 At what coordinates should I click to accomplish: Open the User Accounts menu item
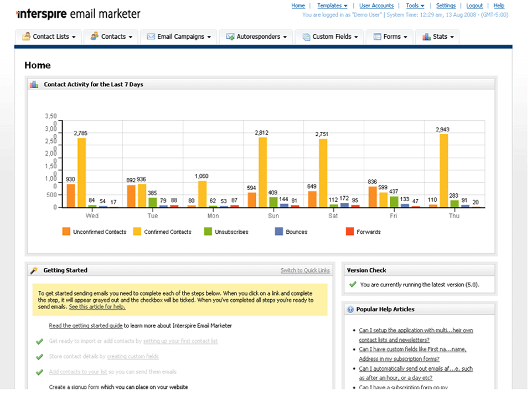[x=376, y=6]
